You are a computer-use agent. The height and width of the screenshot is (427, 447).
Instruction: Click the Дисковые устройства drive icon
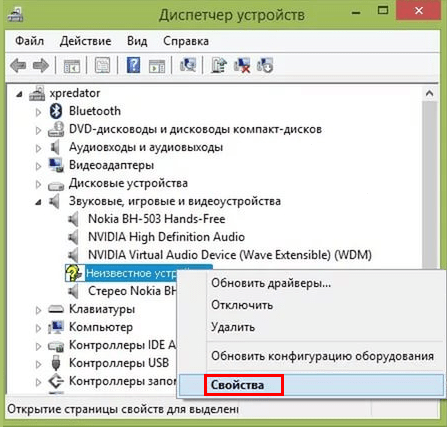(x=56, y=185)
